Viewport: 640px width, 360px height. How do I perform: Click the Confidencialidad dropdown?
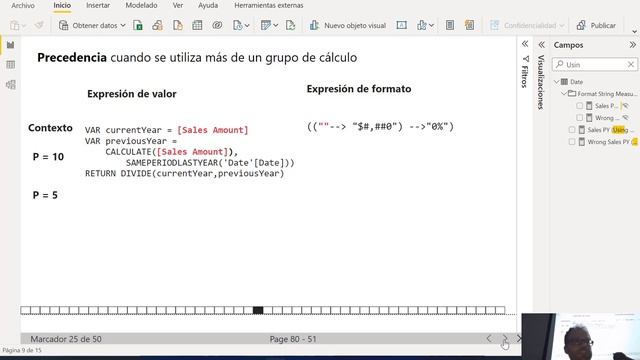pyautogui.click(x=527, y=25)
